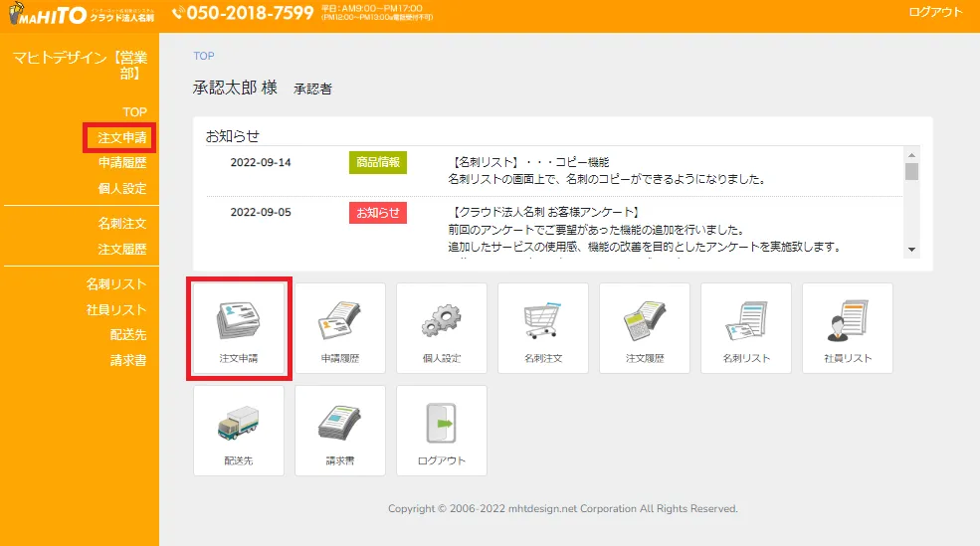Click the 承認太郎 様 user name
The image size is (980, 546).
[235, 89]
